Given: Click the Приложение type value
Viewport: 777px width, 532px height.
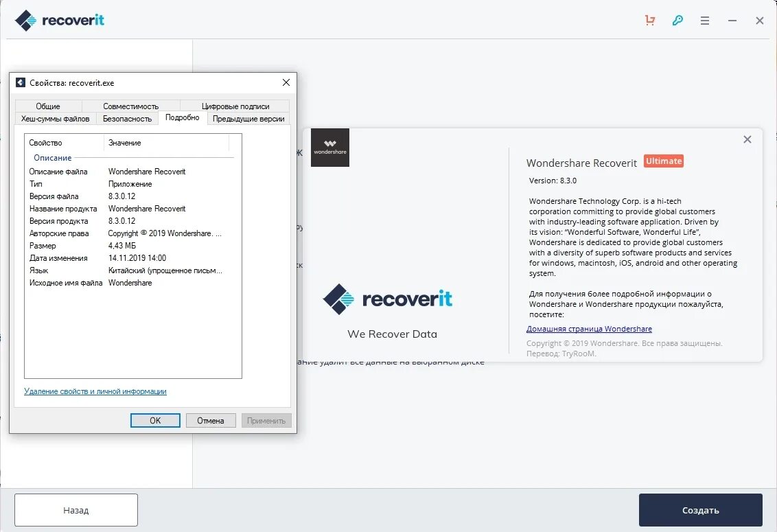Looking at the screenshot, I should coord(130,184).
